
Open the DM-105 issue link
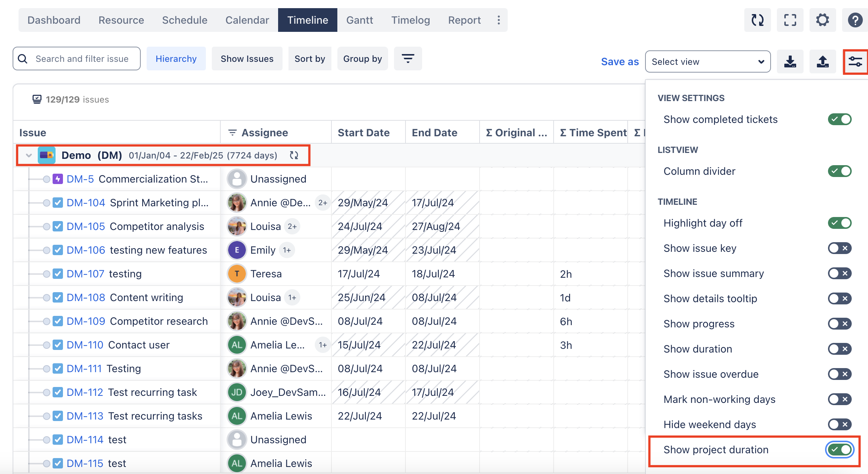tap(86, 226)
